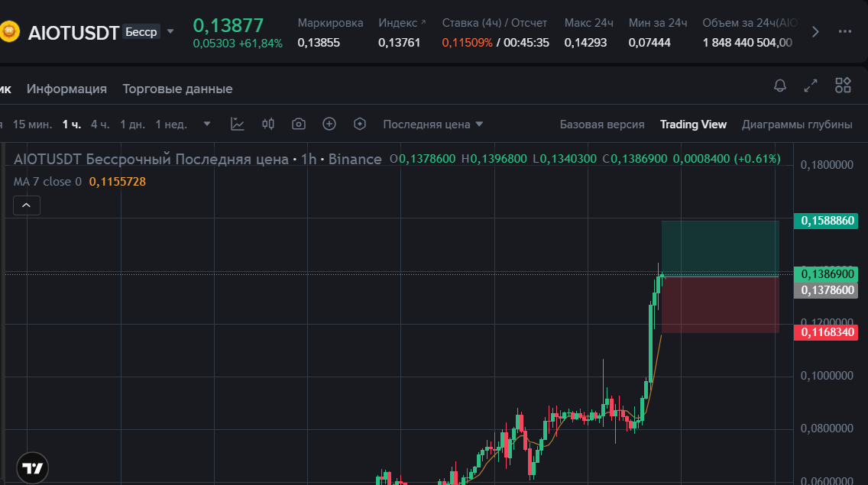Click the AIOT coin logo icon
Image resolution: width=868 pixels, height=485 pixels.
point(9,31)
